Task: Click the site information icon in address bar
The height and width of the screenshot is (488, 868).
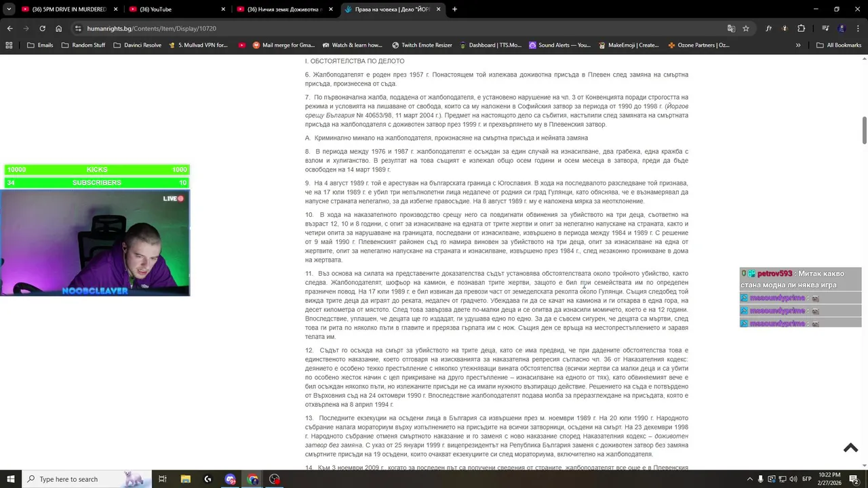Action: tap(79, 28)
